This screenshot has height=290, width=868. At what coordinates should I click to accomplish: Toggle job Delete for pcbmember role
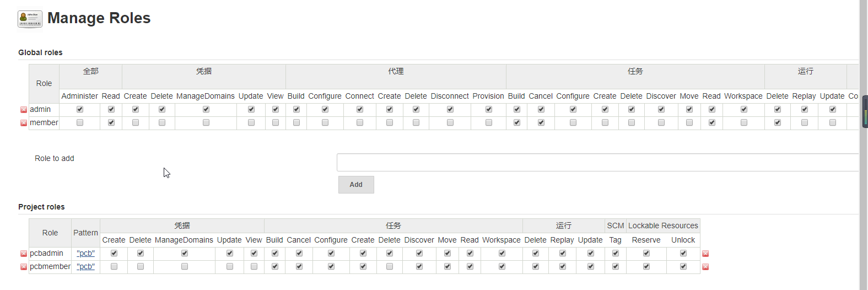tap(390, 266)
